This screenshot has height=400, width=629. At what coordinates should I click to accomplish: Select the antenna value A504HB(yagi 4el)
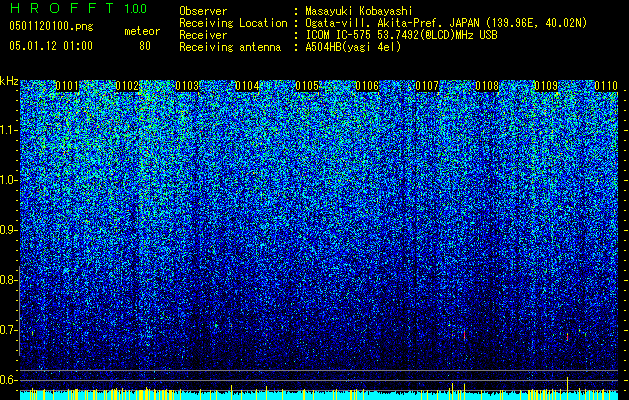[353, 47]
